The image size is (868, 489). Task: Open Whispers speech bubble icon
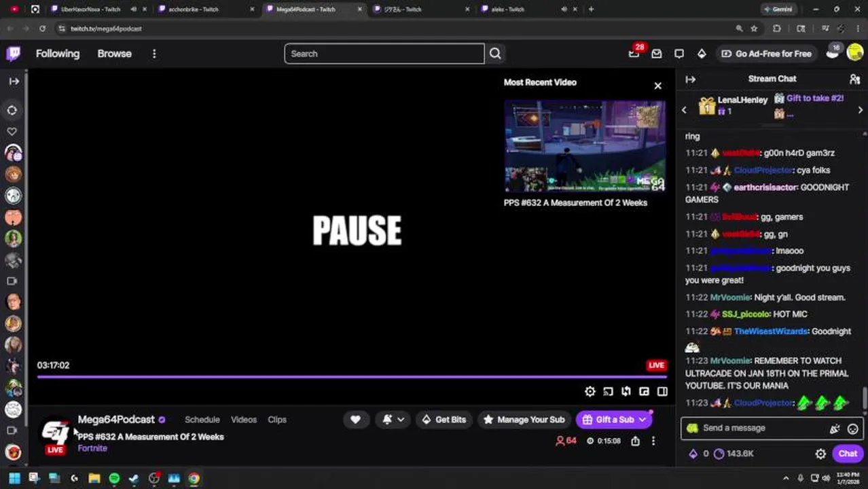679,54
